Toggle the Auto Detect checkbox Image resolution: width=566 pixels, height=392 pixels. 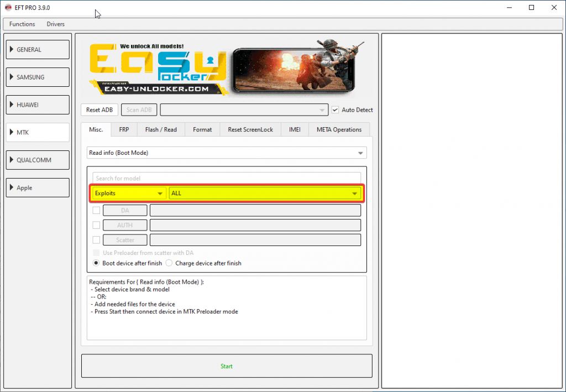[x=336, y=109]
